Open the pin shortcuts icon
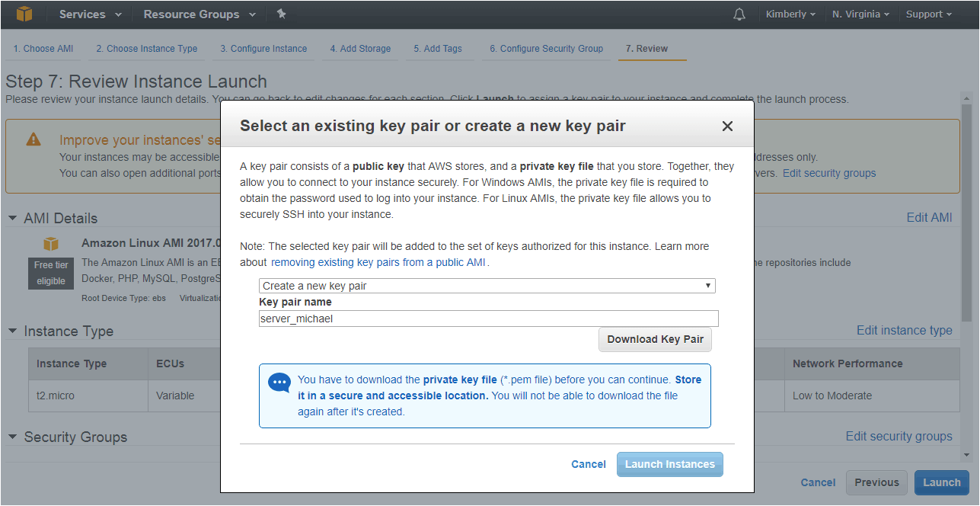Screen dimensions: 980x506 (x=281, y=14)
